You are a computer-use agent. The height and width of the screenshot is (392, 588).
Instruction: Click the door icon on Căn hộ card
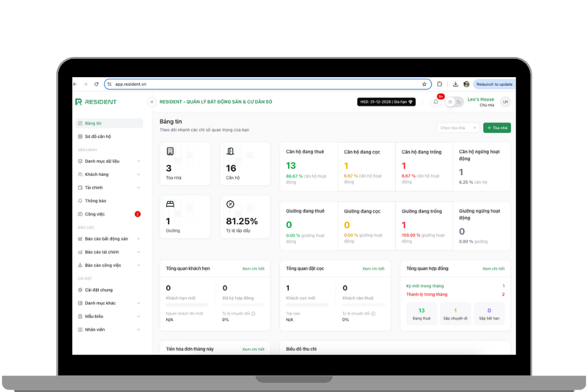click(x=230, y=151)
